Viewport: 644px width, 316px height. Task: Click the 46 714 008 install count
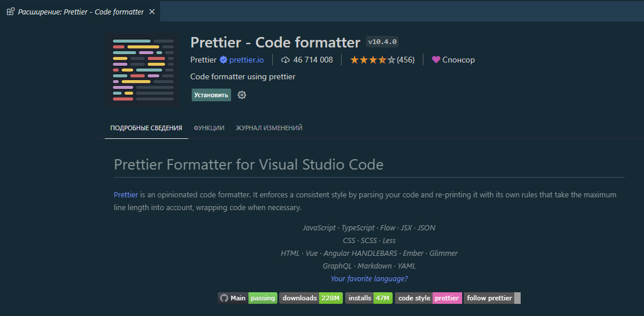(313, 60)
